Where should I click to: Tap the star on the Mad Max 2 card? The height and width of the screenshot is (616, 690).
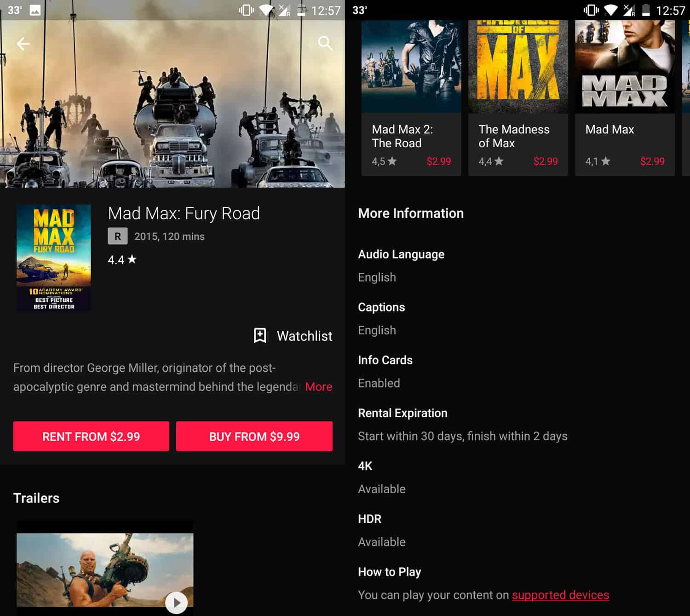392,161
